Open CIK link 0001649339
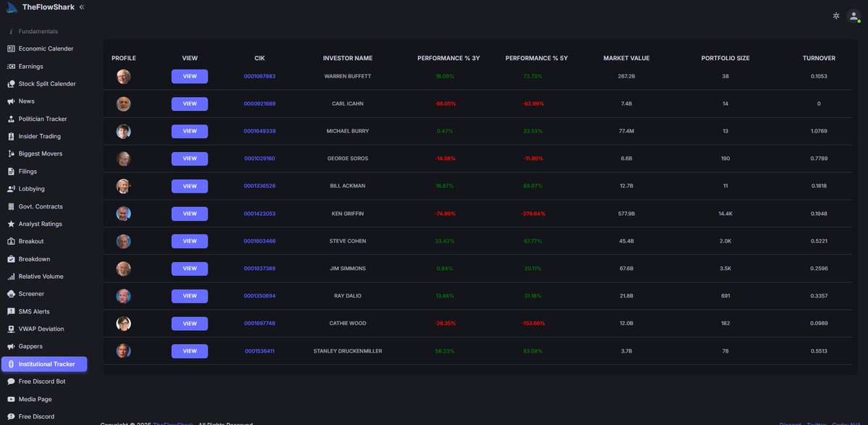 pyautogui.click(x=260, y=131)
